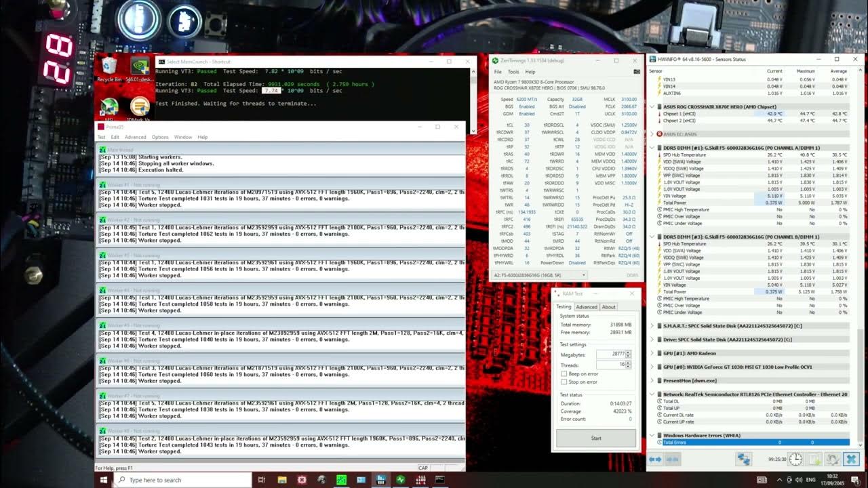Click Windows taskbar search box
868x488 pixels.
[183, 480]
